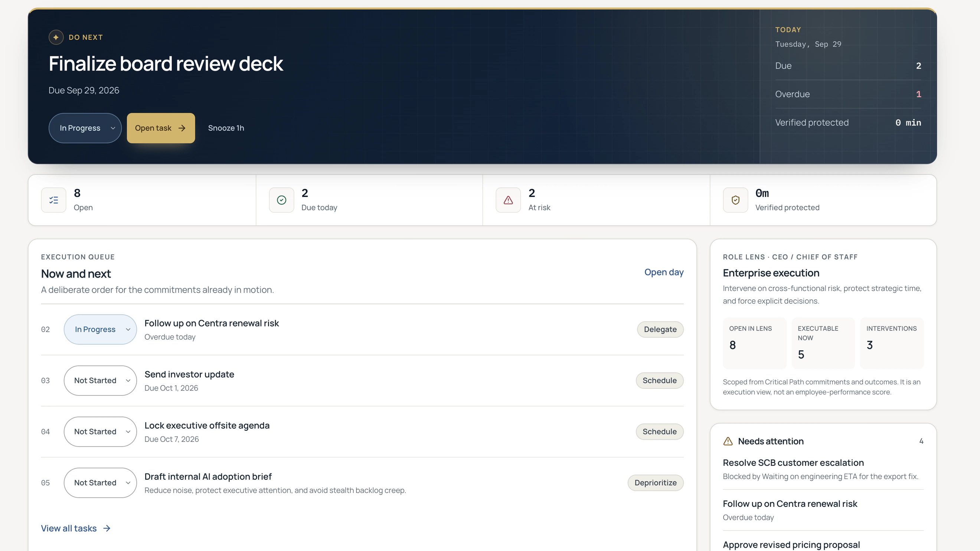The width and height of the screenshot is (980, 551).
Task: Click the Needs attention count 4
Action: pos(921,441)
